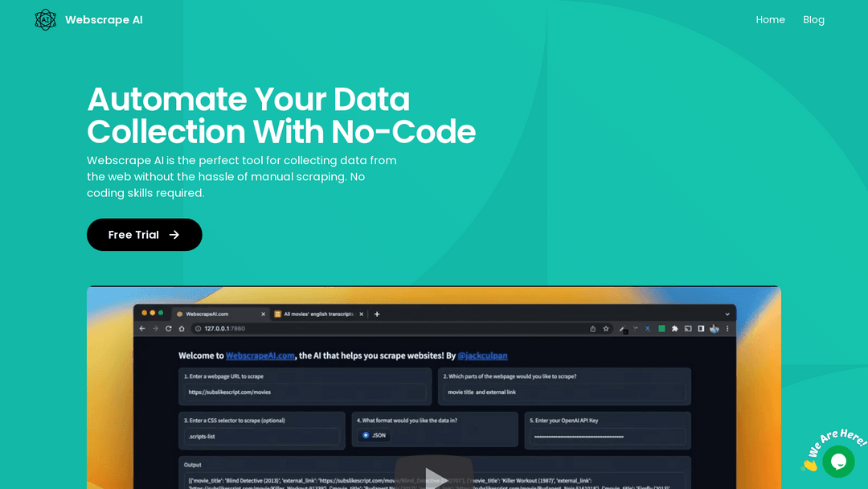
Task: Open the live chat bubble widget
Action: 837,462
